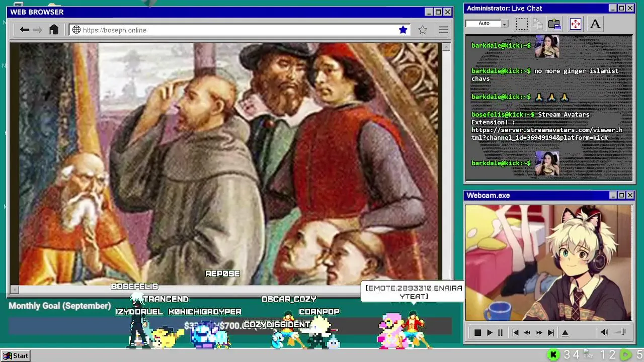Click the 'bosefelis@kick:~$' username in chat
This screenshot has height=362, width=644.
pos(503,115)
